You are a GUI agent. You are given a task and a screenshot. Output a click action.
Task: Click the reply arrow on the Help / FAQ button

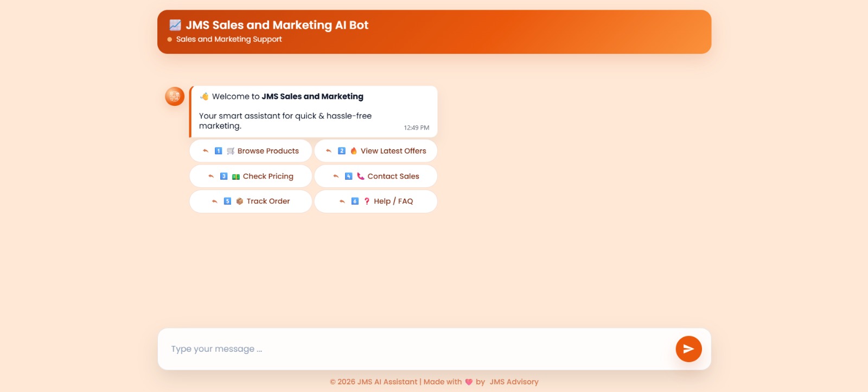click(342, 201)
